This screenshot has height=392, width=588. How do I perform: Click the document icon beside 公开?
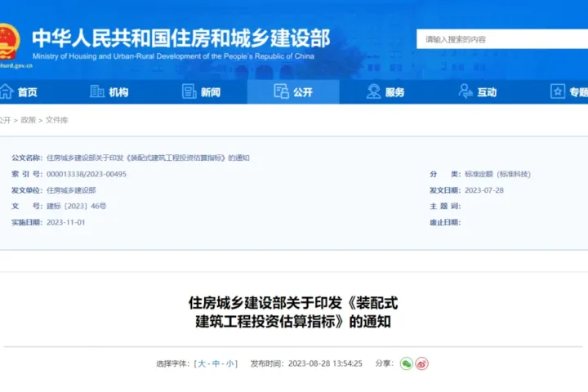281,91
